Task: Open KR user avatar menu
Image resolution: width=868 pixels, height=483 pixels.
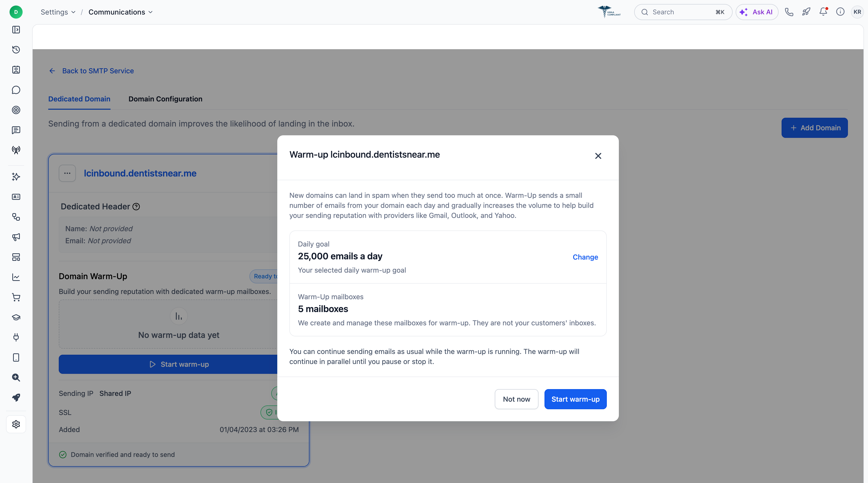Action: 857,12
